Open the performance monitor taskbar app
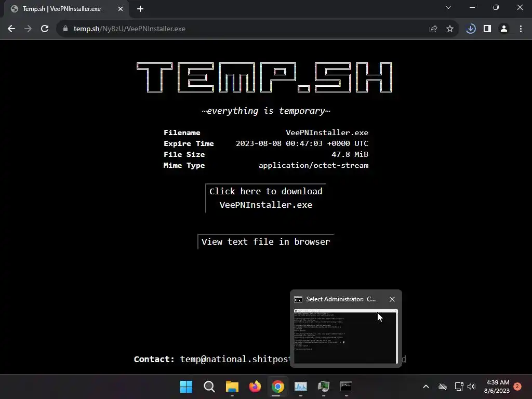The width and height of the screenshot is (532, 399). 301,387
